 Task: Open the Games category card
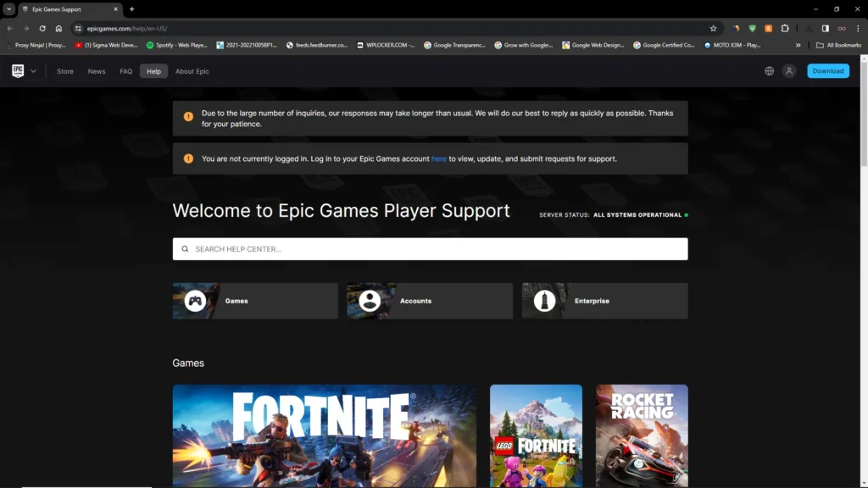[x=255, y=301]
